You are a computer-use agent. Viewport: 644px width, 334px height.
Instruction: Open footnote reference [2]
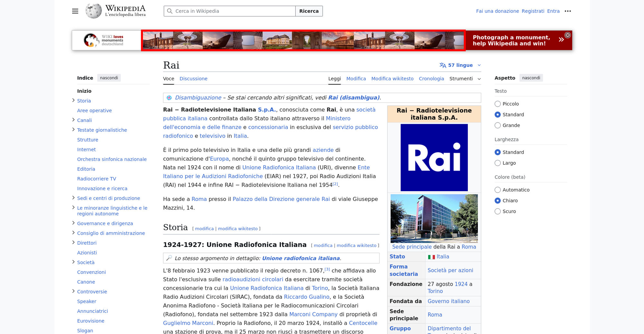point(335,184)
